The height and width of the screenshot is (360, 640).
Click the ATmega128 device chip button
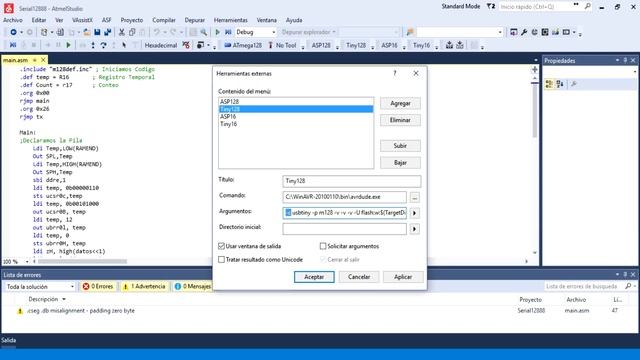click(x=243, y=45)
